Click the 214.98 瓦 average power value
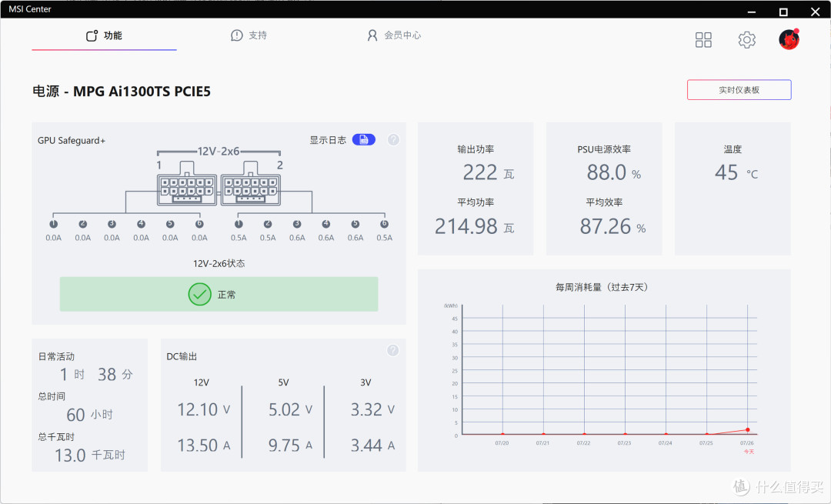 pos(474,227)
